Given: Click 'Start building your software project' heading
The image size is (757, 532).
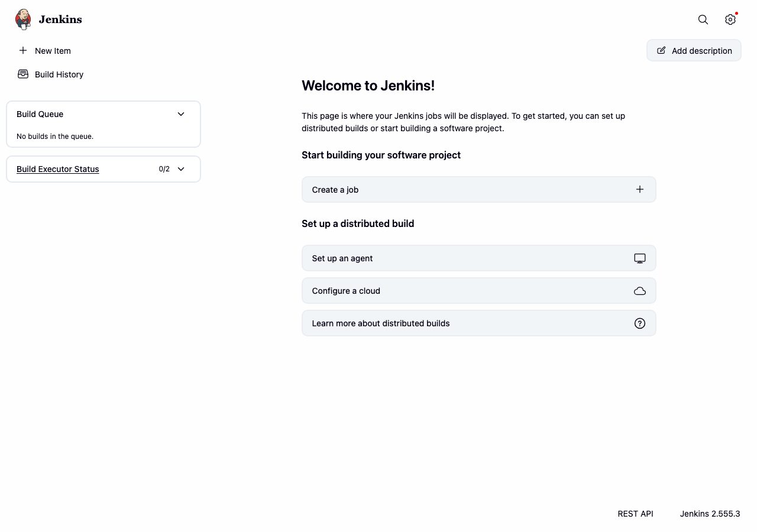Looking at the screenshot, I should point(381,155).
